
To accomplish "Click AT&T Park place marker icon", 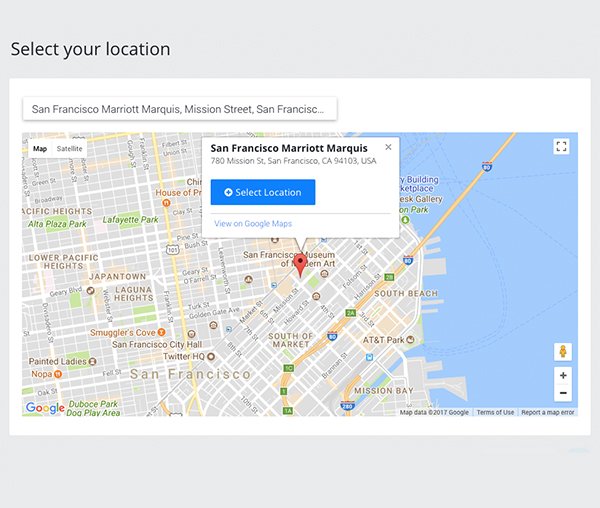I will (x=410, y=339).
